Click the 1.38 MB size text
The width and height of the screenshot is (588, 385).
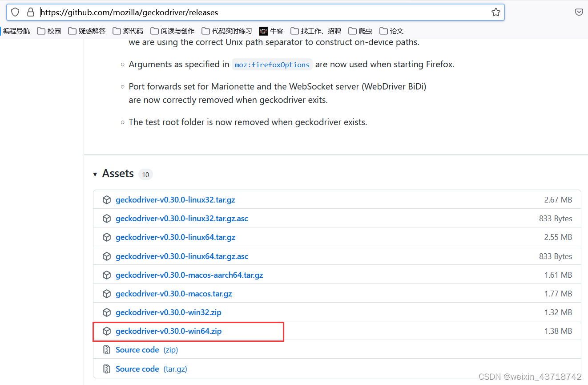558,331
